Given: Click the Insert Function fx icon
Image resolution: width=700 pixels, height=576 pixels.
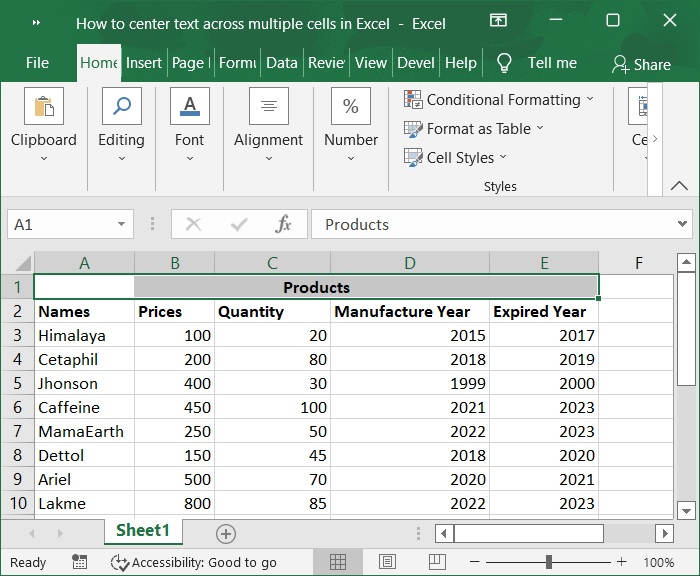Looking at the screenshot, I should [x=284, y=225].
